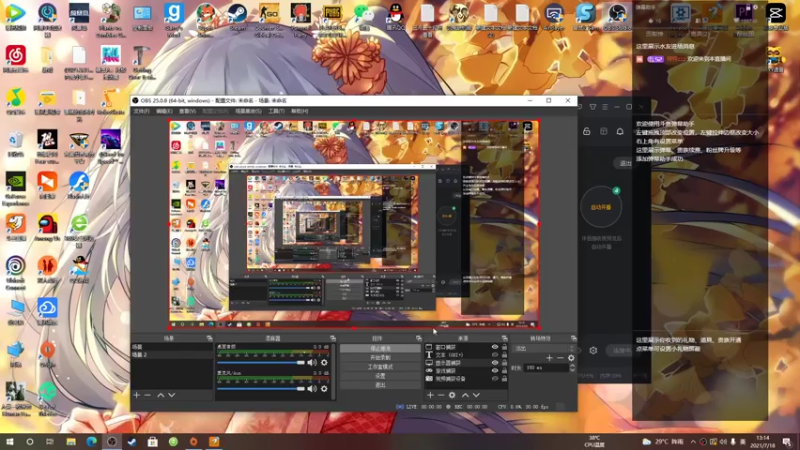Screen dimensions: 800x450
Task: Adjust Mic/Aux volume slider
Action: 261,389
